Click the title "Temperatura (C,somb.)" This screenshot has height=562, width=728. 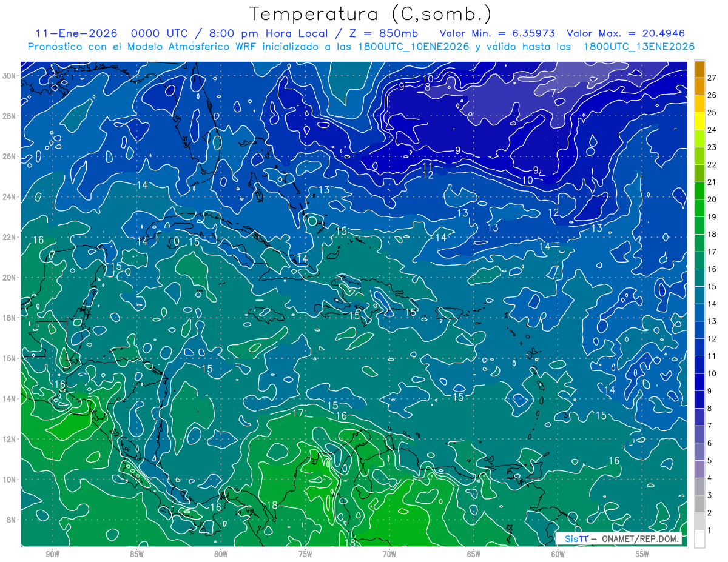pos(371,14)
